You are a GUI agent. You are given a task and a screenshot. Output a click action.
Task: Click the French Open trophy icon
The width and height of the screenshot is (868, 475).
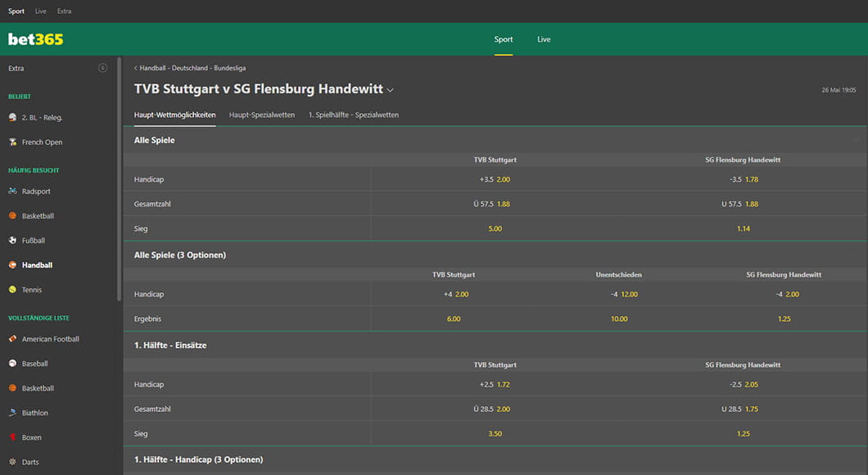(12, 142)
